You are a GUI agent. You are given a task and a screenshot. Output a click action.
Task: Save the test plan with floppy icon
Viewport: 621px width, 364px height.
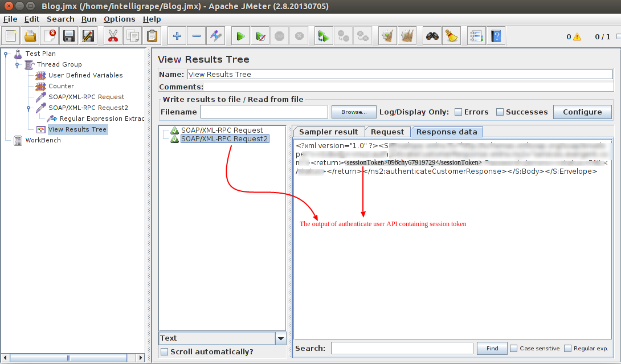[x=69, y=36]
